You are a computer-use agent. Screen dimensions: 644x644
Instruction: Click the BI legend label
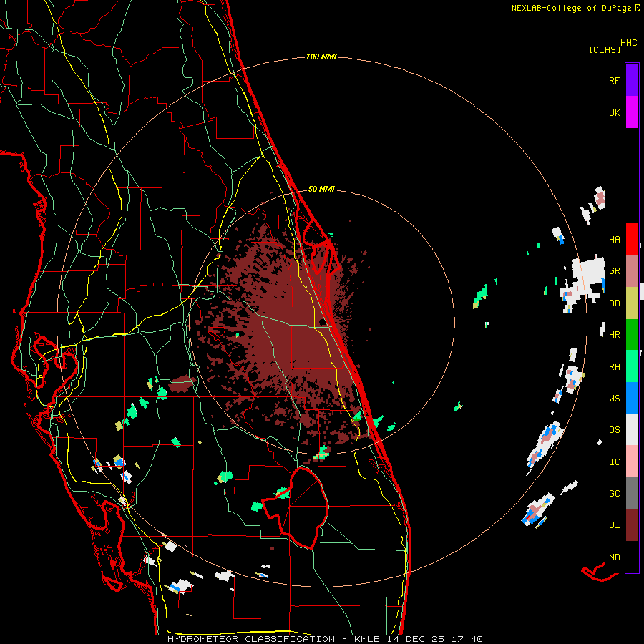[614, 525]
